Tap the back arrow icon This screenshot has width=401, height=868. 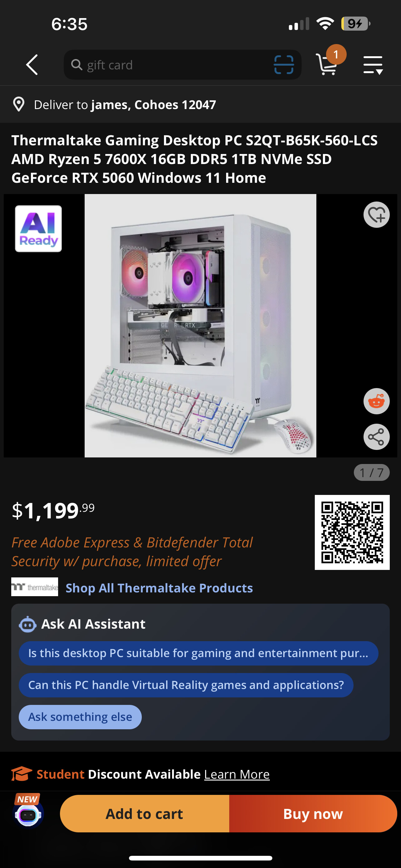point(32,65)
